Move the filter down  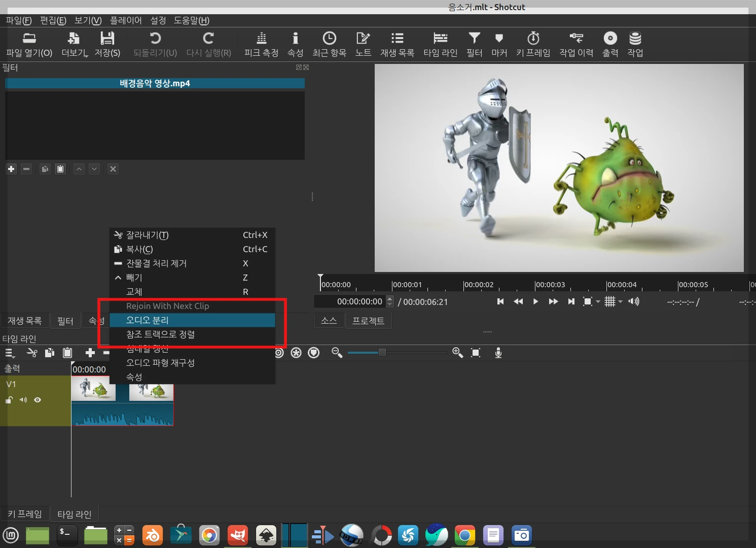tap(94, 169)
